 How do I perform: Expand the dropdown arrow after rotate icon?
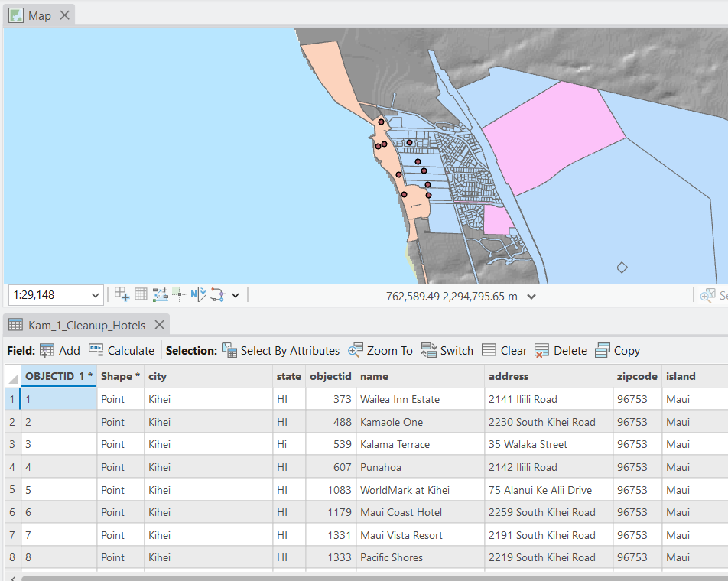click(x=236, y=295)
